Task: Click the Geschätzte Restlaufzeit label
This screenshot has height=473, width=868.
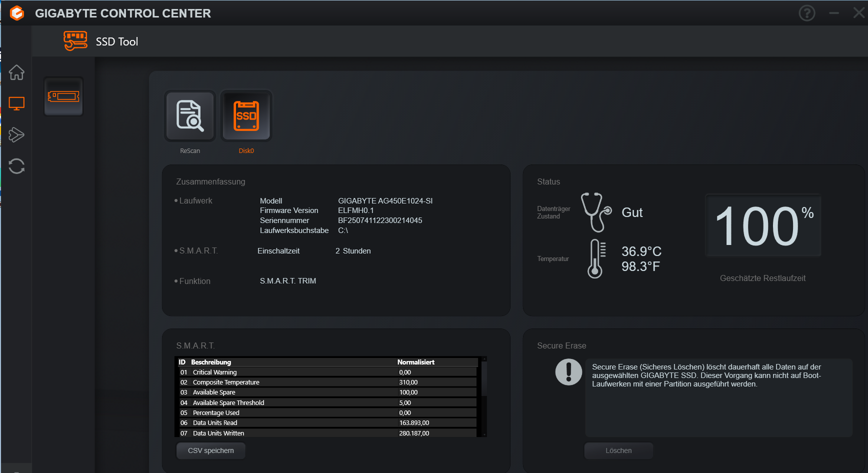Action: click(x=763, y=278)
